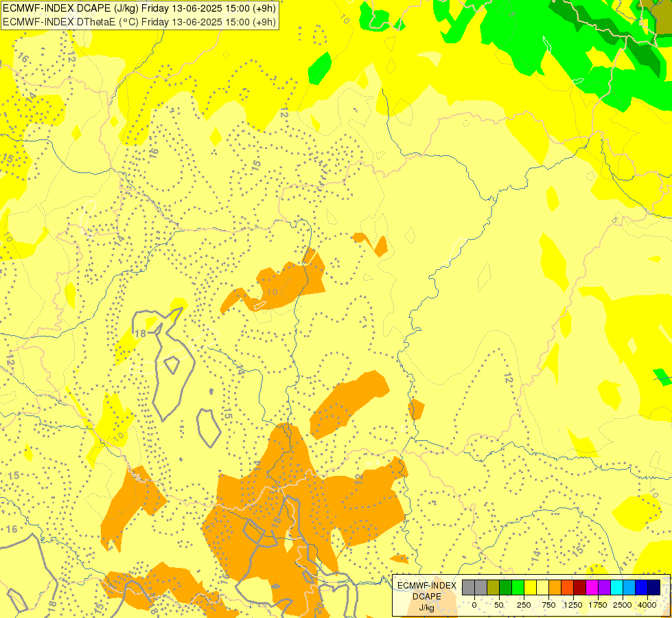Click the legend value 0
This screenshot has height=618, width=672.
coord(474,605)
